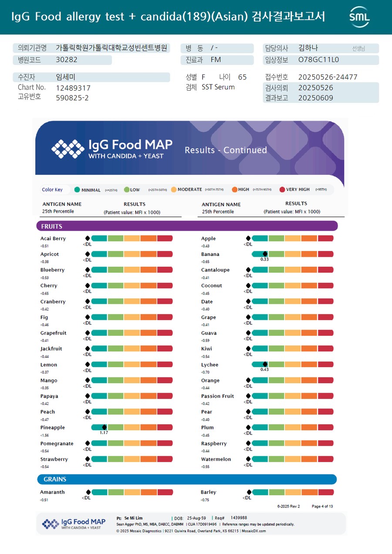Select the blue GRAINS section header
The image size is (392, 554).
[x=187, y=479]
